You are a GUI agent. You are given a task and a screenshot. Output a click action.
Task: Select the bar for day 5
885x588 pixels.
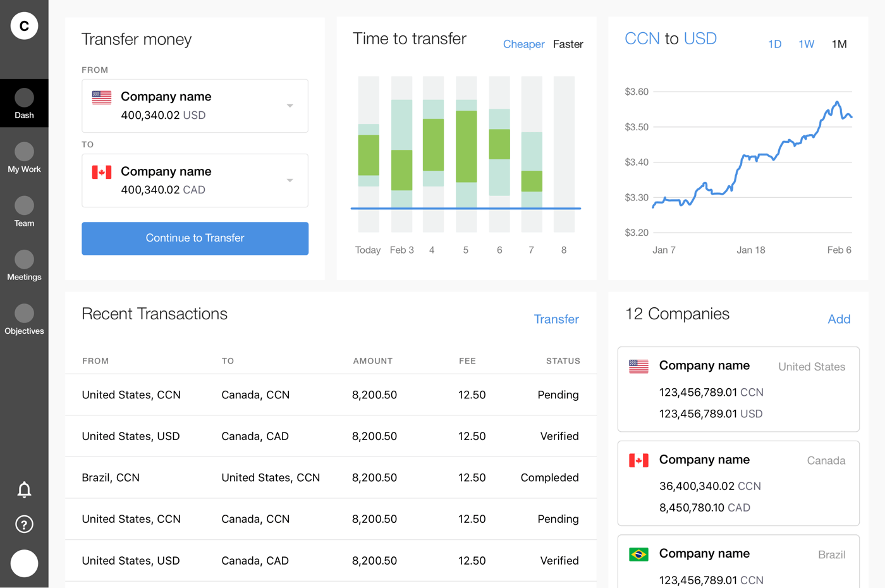tap(466, 154)
